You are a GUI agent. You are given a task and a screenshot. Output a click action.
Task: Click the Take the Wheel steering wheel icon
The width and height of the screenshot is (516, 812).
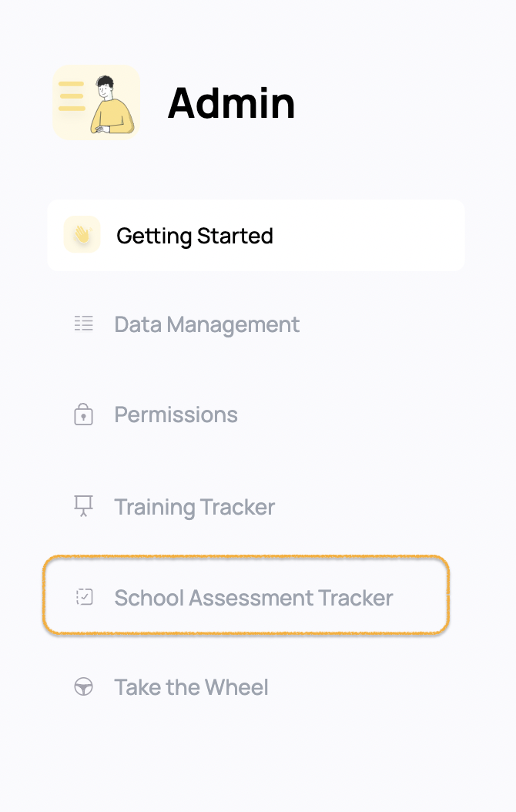coord(83,687)
